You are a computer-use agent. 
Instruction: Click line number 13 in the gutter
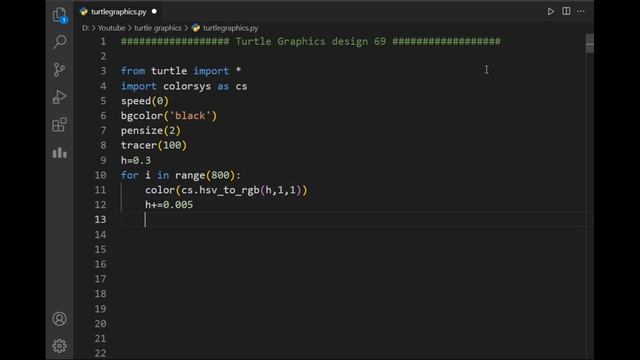pyautogui.click(x=100, y=220)
